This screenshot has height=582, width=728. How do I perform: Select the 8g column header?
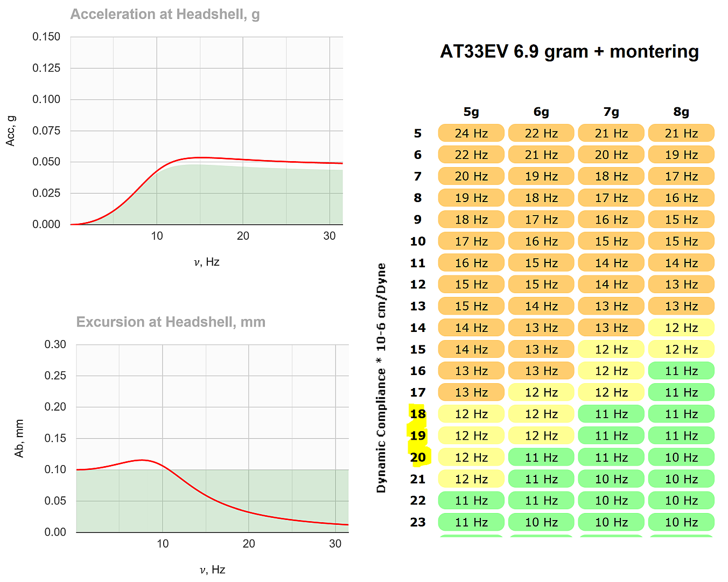[x=681, y=112]
